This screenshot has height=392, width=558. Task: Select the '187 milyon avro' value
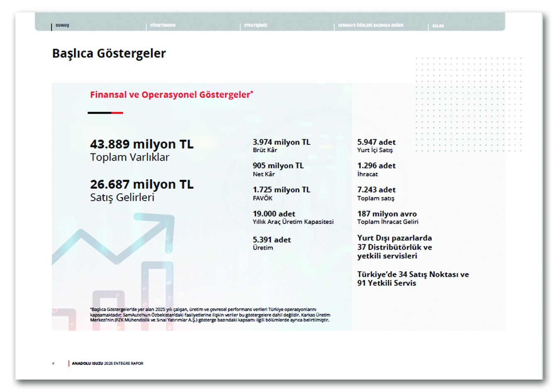click(x=387, y=214)
